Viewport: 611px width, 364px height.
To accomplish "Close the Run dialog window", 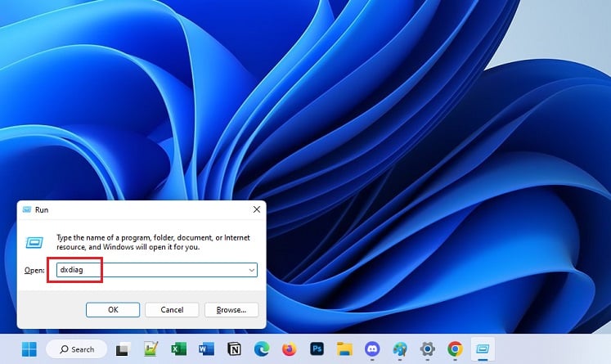I will pyautogui.click(x=258, y=210).
